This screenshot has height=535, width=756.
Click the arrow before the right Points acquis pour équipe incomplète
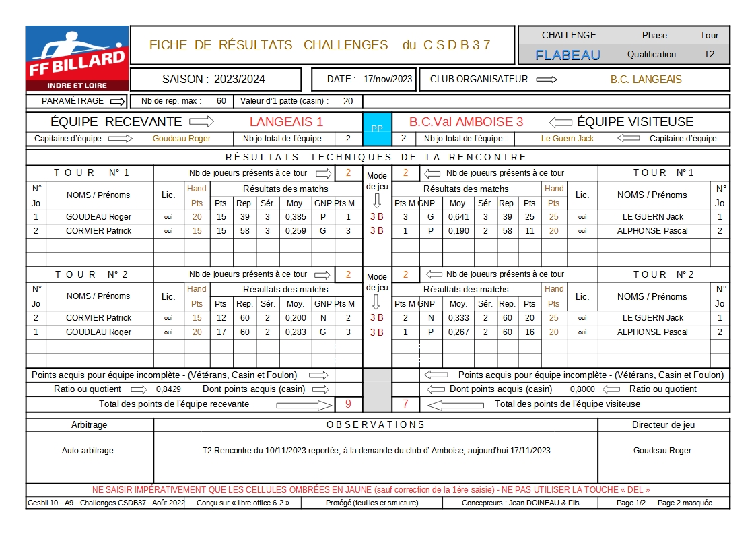pos(436,375)
